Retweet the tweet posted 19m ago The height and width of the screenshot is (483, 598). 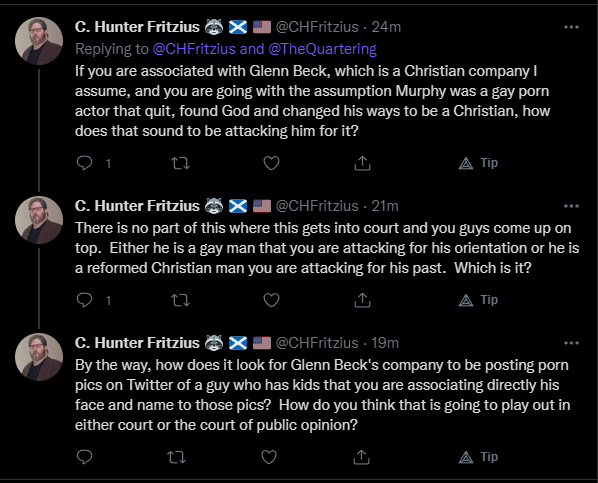click(177, 457)
